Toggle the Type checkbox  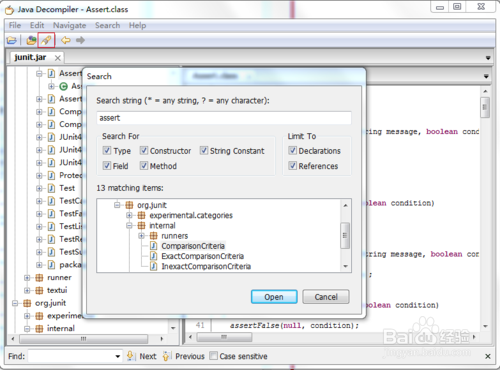[107, 151]
